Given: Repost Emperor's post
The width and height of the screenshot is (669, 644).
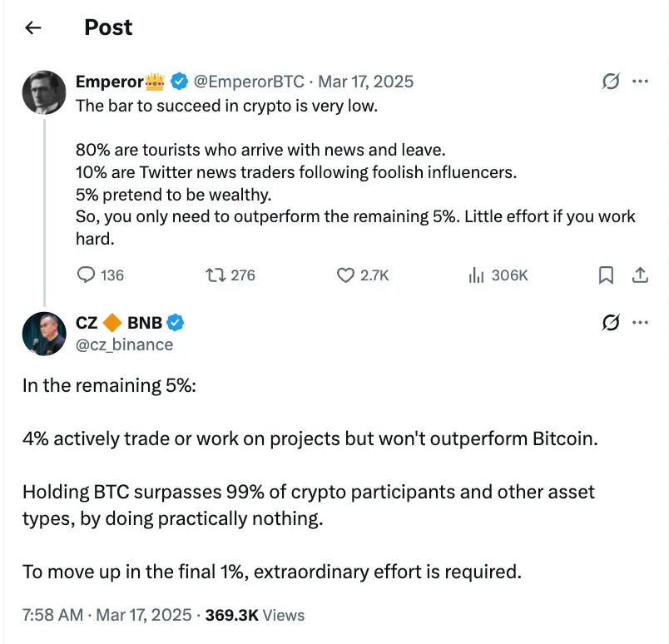Looking at the screenshot, I should pos(216,275).
